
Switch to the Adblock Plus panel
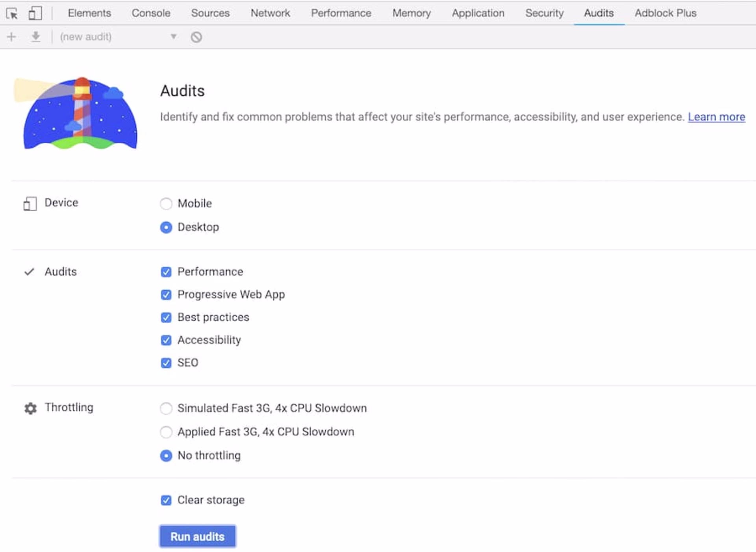665,13
